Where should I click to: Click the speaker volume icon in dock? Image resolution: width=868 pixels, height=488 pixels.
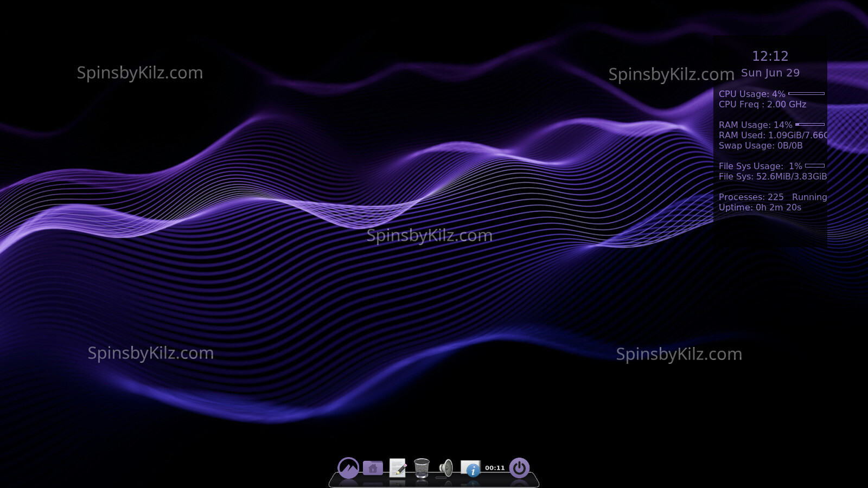pos(446,467)
